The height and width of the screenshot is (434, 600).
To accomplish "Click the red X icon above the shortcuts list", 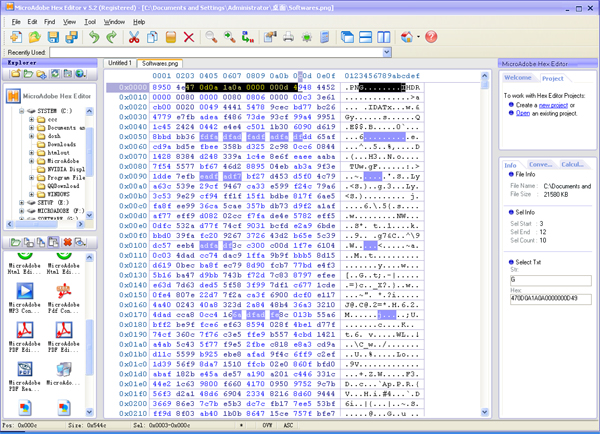I will 68,242.
